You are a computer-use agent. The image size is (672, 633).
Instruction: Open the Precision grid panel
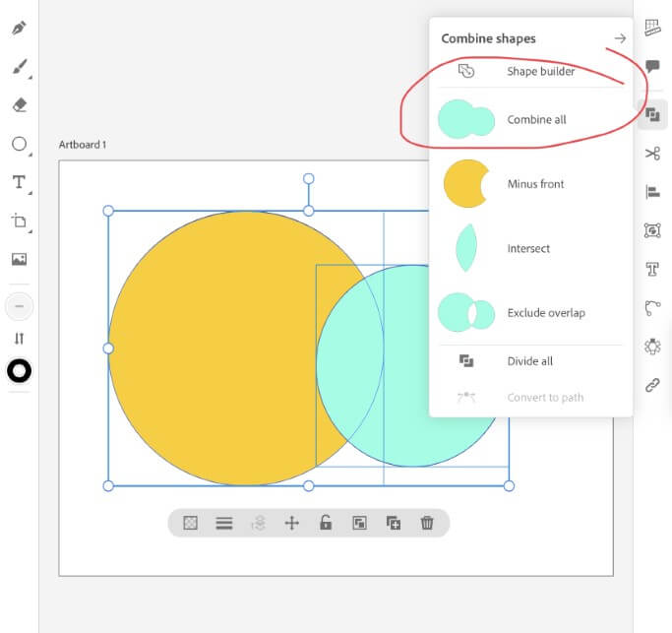652,28
